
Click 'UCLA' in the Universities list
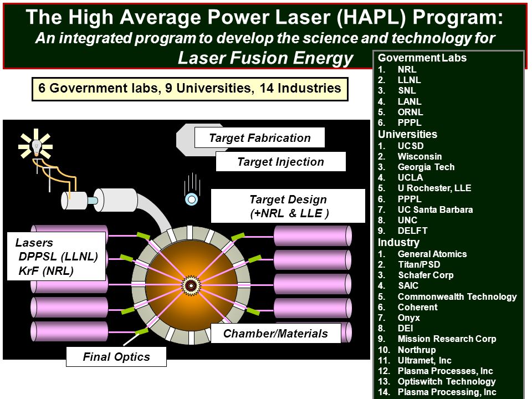410,177
